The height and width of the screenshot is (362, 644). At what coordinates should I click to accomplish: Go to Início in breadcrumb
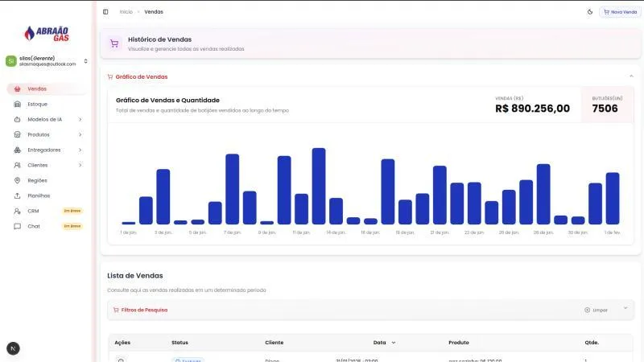[126, 12]
